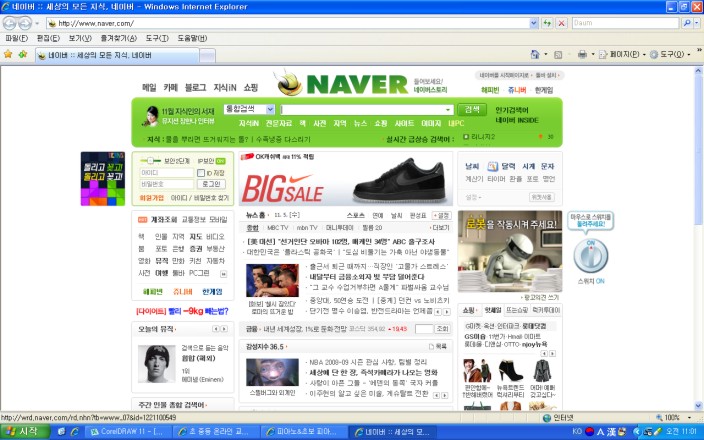Show next news headlines arrow
This screenshot has width=704, height=440.
coord(447,312)
